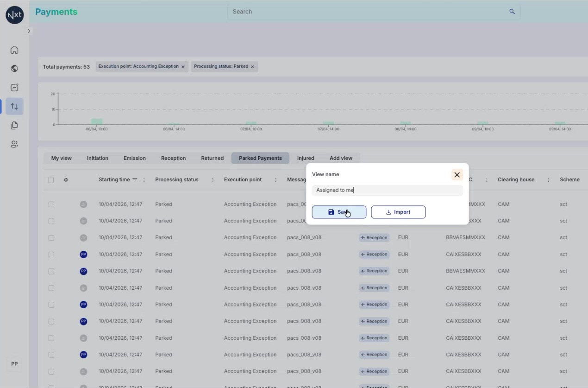Image resolution: width=588 pixels, height=388 pixels.
Task: Click the Import button
Action: (398, 212)
